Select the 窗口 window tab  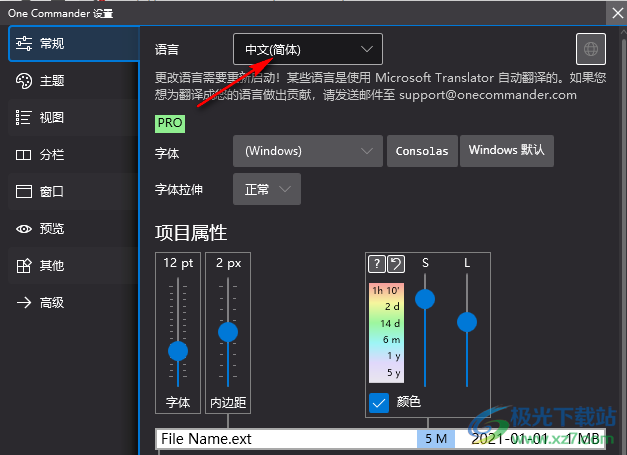click(74, 192)
